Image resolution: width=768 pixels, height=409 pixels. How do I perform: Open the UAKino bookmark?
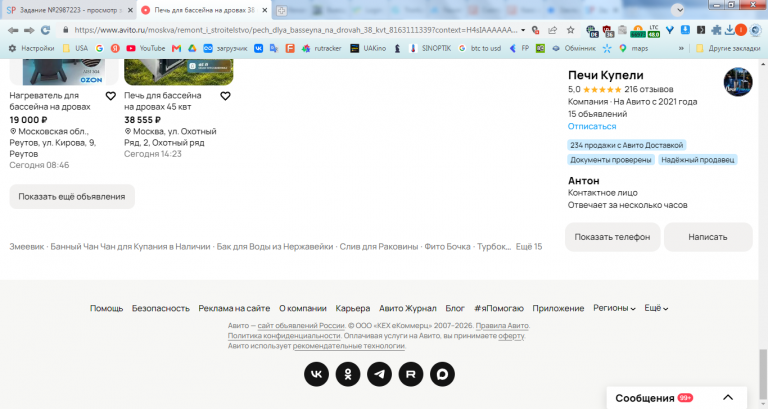(368, 48)
